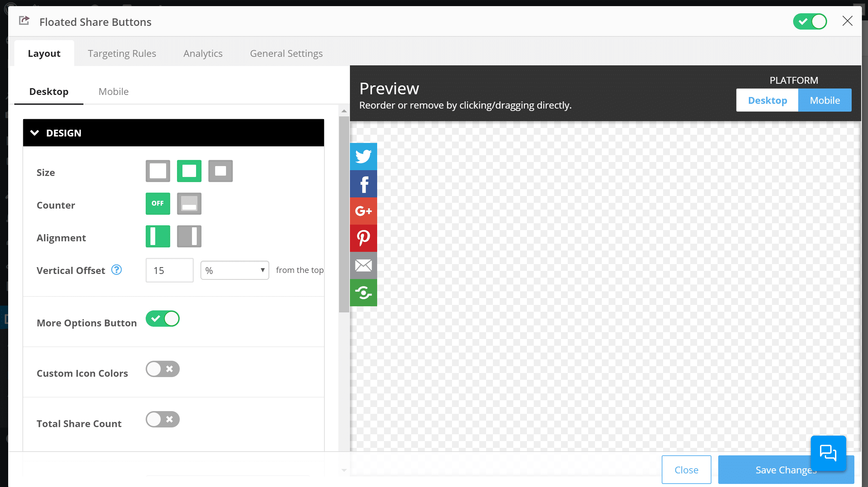This screenshot has width=868, height=487.
Task: Expand the Design section panel
Action: point(174,132)
